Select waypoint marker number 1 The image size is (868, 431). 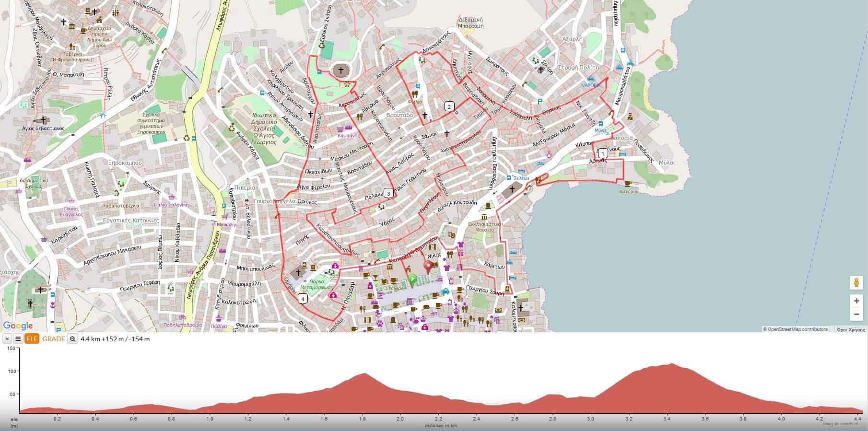(602, 153)
